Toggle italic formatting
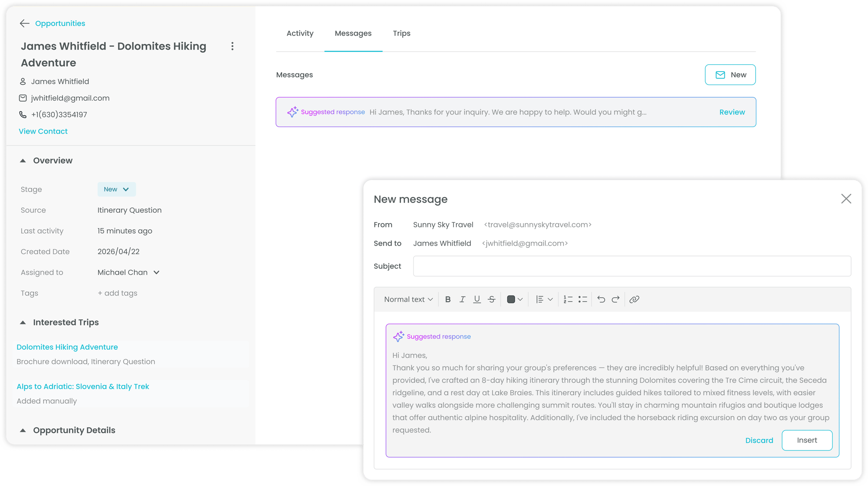This screenshot has height=486, width=868. click(x=462, y=299)
